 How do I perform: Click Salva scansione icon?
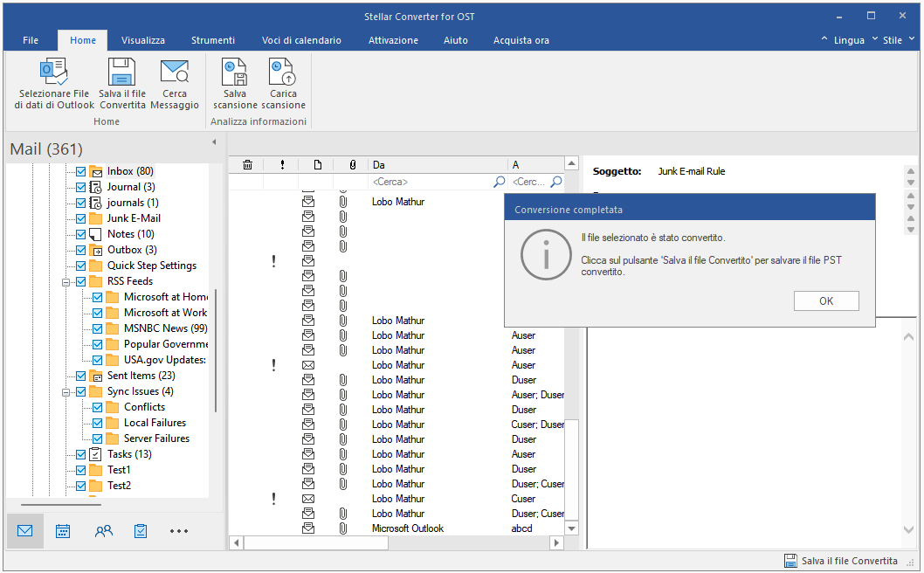[235, 73]
